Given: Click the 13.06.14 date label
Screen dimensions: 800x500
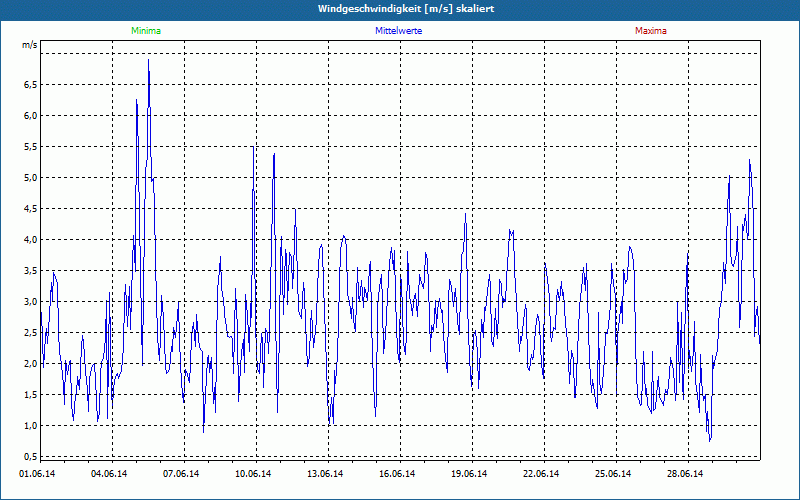Looking at the screenshot, I should click(x=324, y=474).
